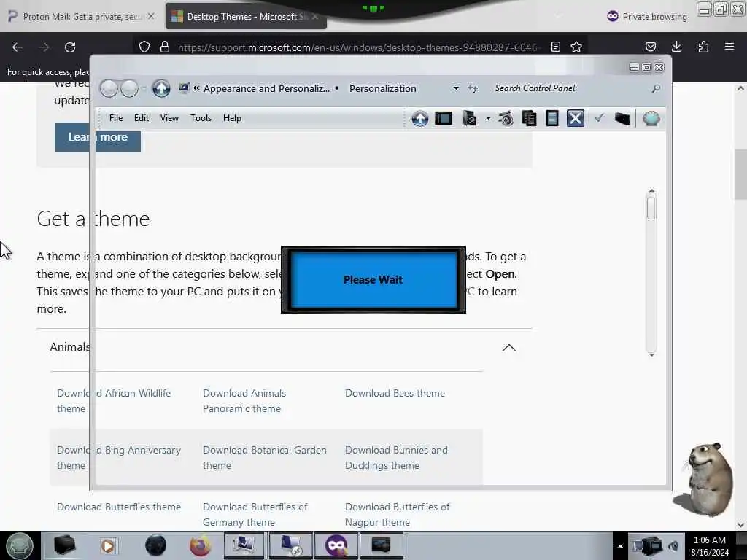Open the address bar history dropdown arrow

pyautogui.click(x=456, y=88)
